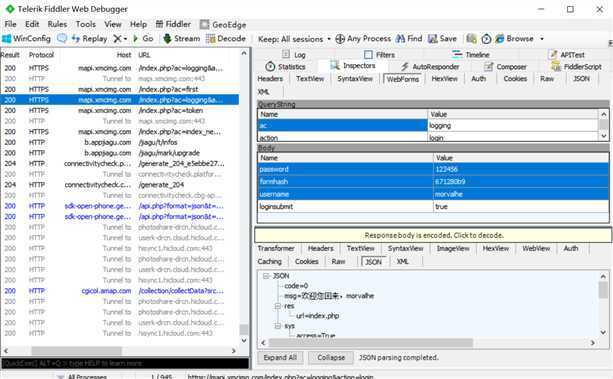Click the camera screenshot icon
613x379 pixels.
point(471,38)
